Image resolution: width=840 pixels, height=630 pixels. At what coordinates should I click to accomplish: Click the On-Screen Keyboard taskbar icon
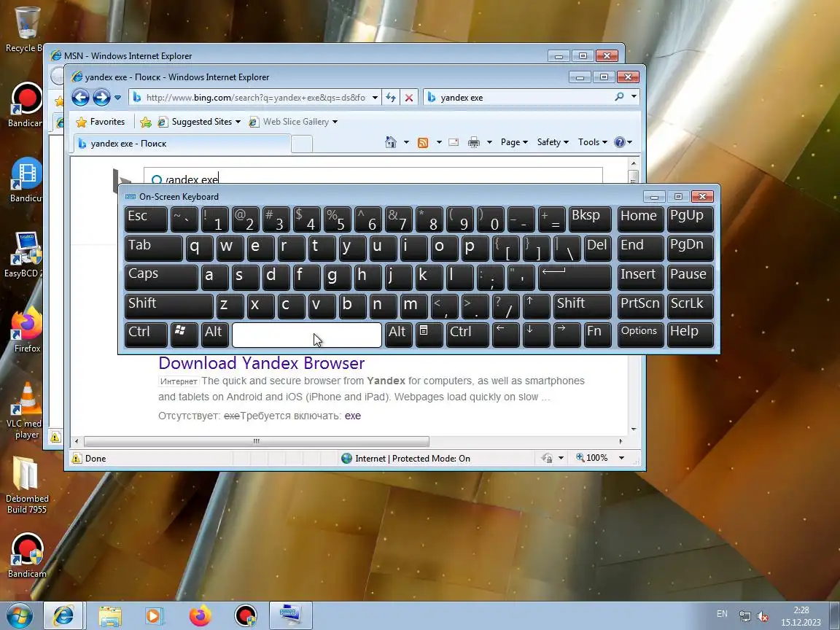(x=290, y=615)
